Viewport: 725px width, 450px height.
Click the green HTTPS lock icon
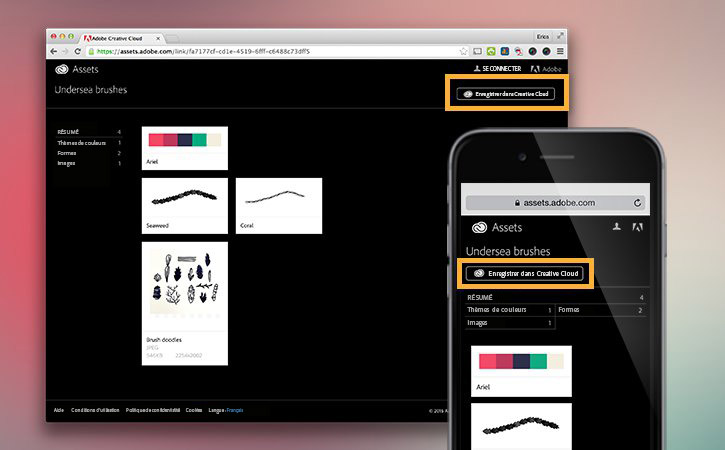[92, 51]
